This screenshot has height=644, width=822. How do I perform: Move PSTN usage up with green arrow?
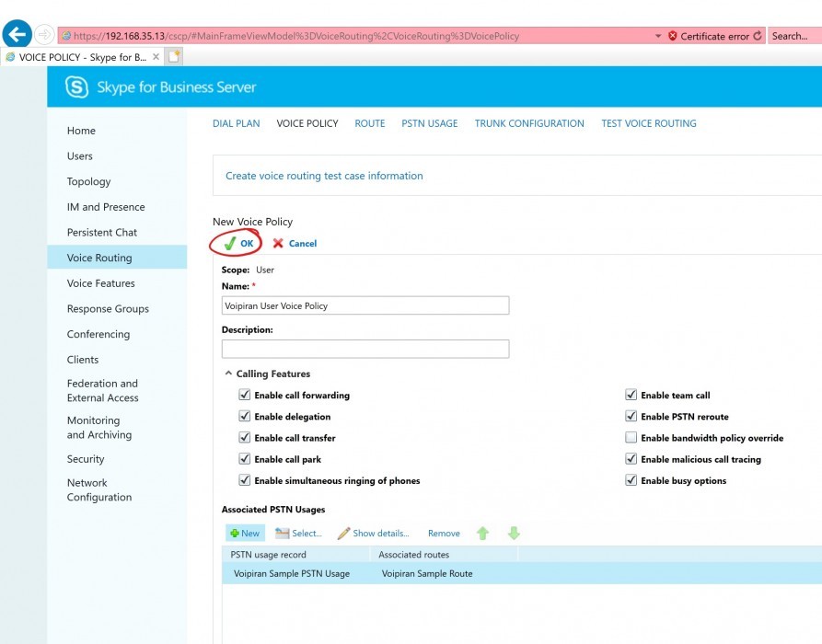[x=483, y=533]
